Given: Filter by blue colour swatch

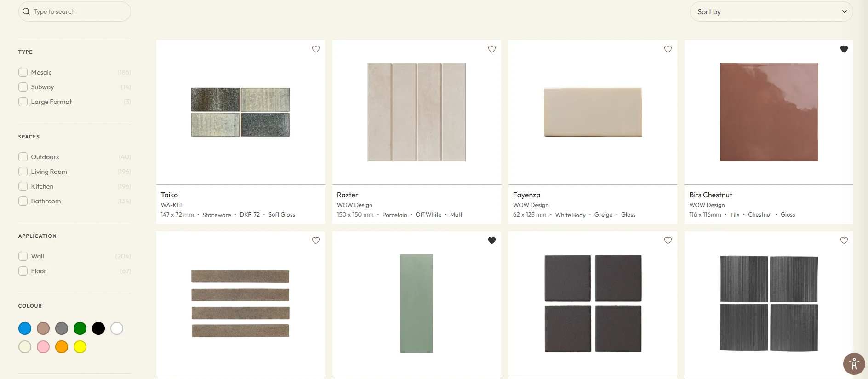Looking at the screenshot, I should (x=25, y=328).
